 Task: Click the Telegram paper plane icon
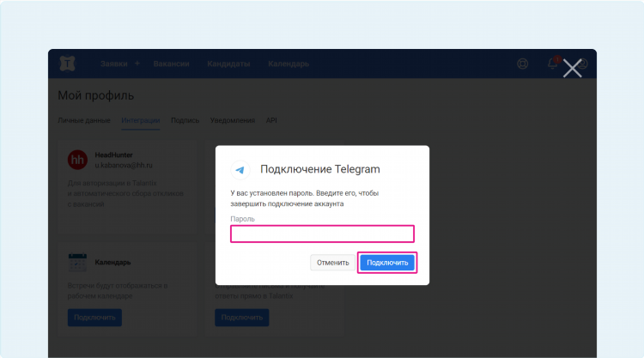pos(240,170)
